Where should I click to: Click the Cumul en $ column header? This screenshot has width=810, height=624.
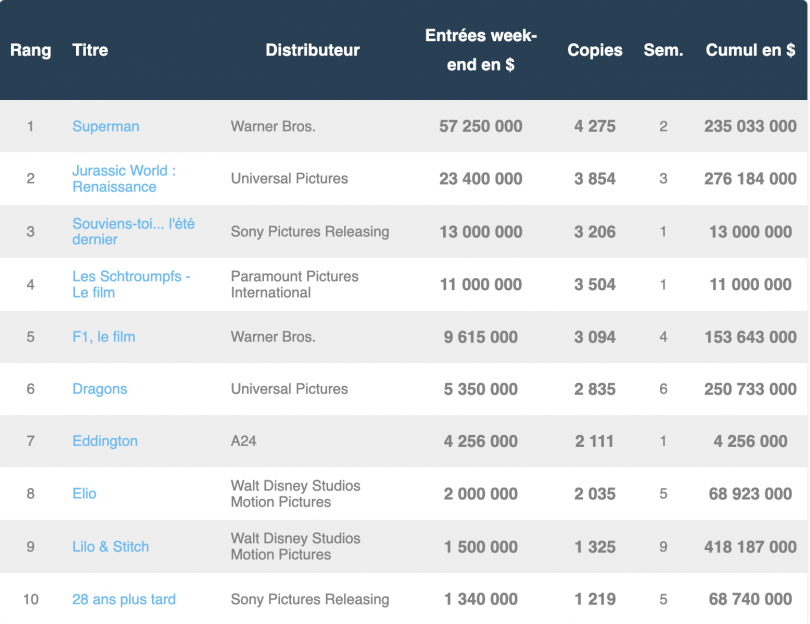(x=750, y=50)
